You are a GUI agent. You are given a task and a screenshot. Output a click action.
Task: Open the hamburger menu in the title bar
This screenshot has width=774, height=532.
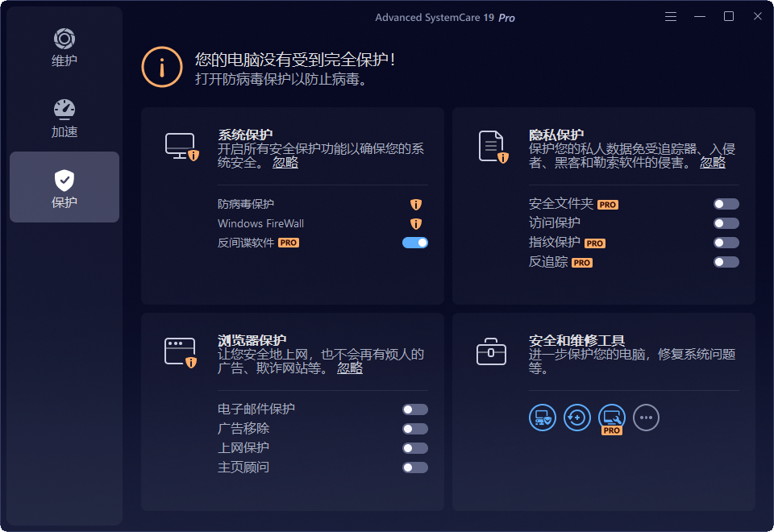[670, 16]
